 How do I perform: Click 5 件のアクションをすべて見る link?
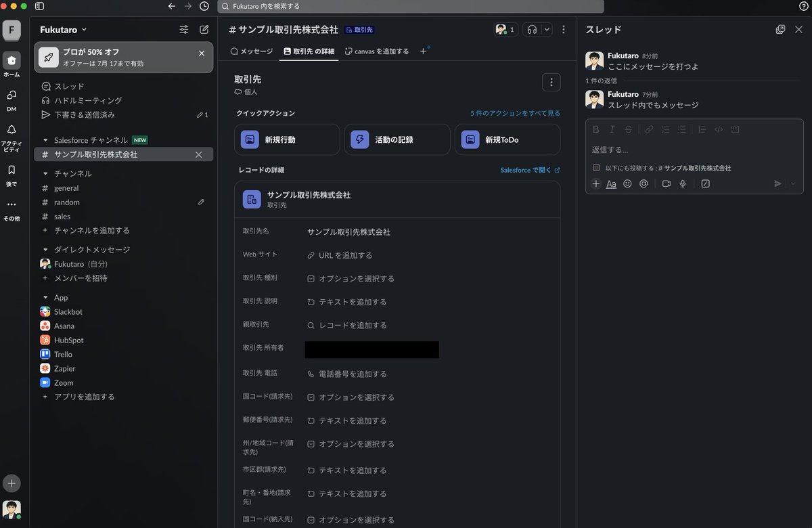click(x=516, y=113)
